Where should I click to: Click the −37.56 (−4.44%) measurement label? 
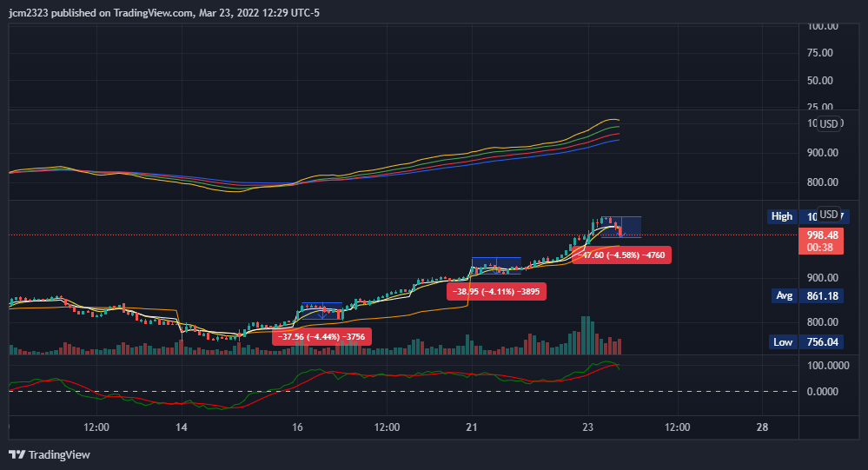[322, 338]
